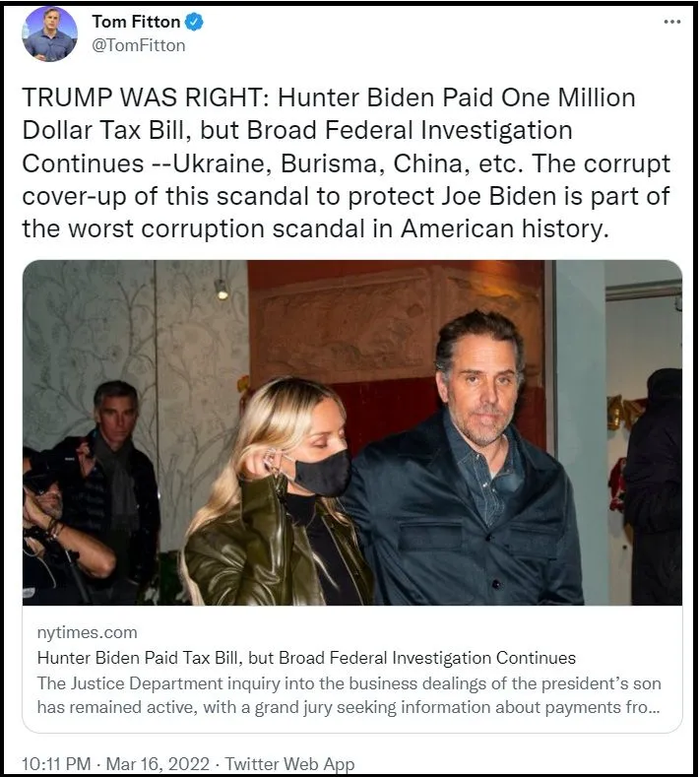Open the @TomFitton handle link
This screenshot has height=777, width=700.
tap(138, 45)
